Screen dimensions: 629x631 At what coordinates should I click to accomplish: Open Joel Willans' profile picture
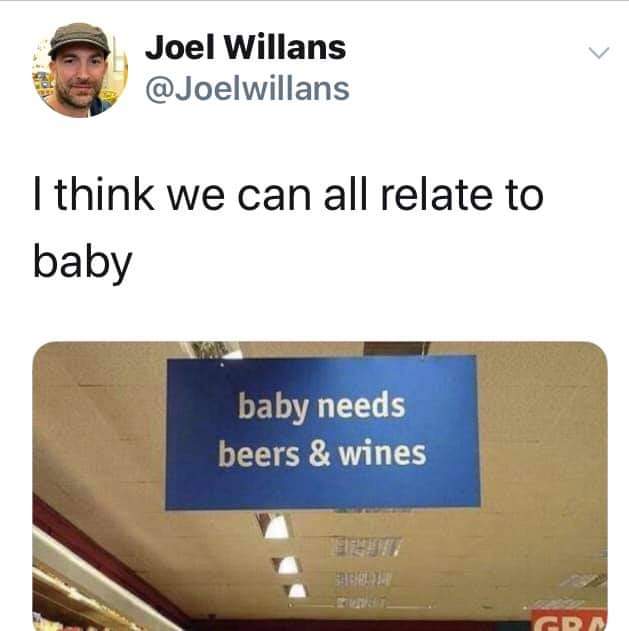(80, 70)
